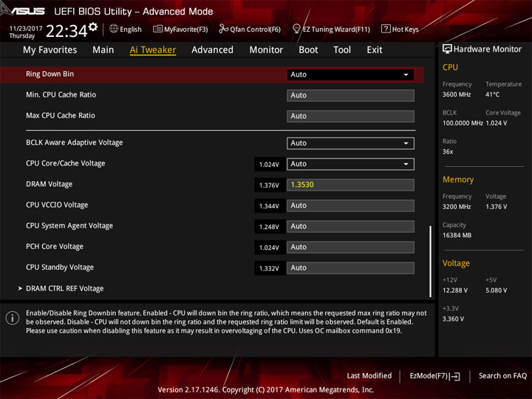
Task: Open BCLK Aware Adaptive Voltage dropdown
Action: tap(350, 143)
